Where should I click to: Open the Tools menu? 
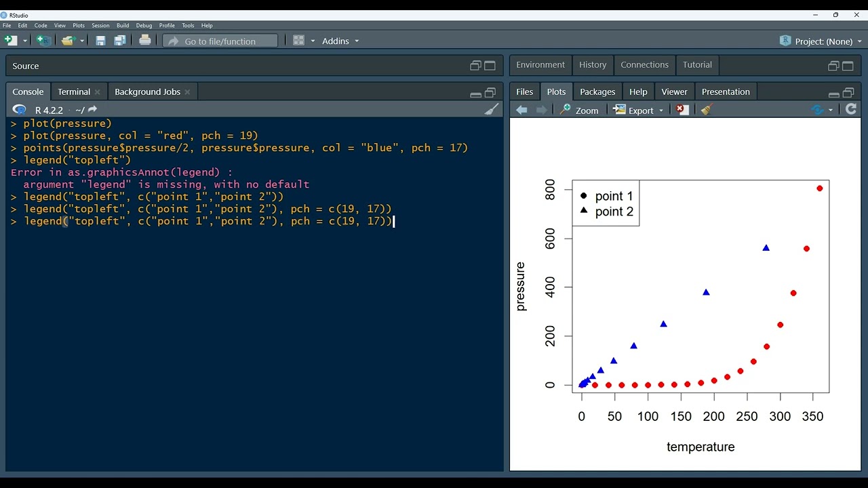pyautogui.click(x=188, y=26)
